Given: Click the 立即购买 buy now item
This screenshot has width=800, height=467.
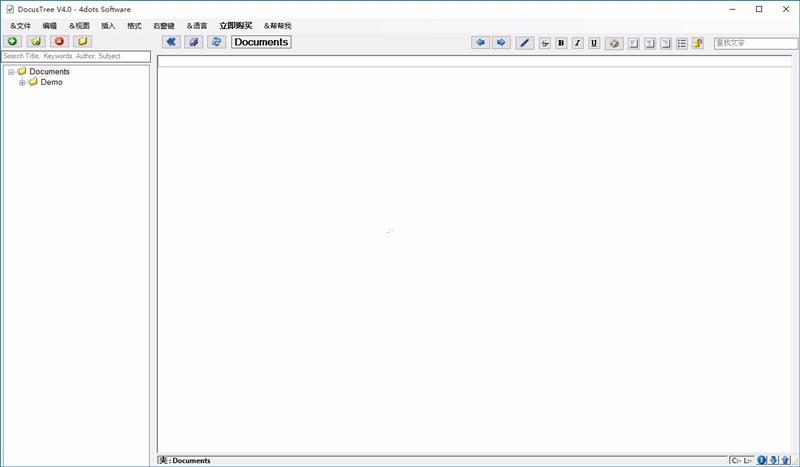Looking at the screenshot, I should coord(235,25).
